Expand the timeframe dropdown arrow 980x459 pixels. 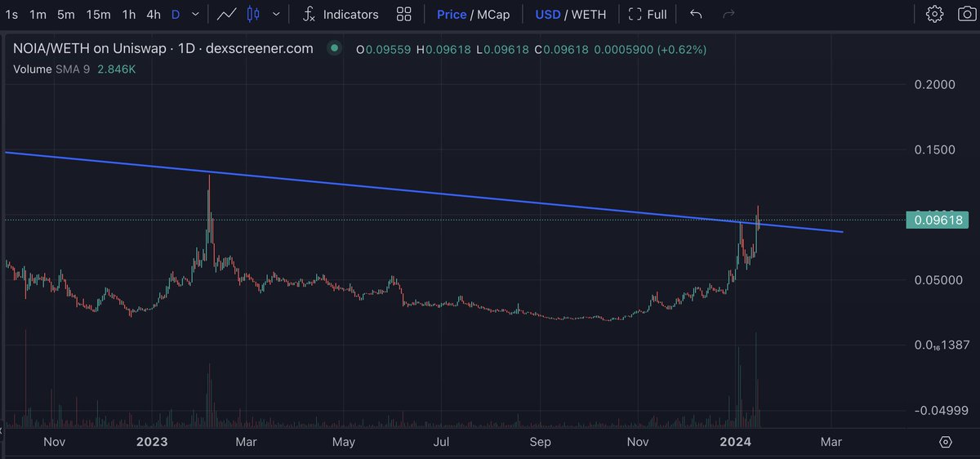pyautogui.click(x=194, y=14)
